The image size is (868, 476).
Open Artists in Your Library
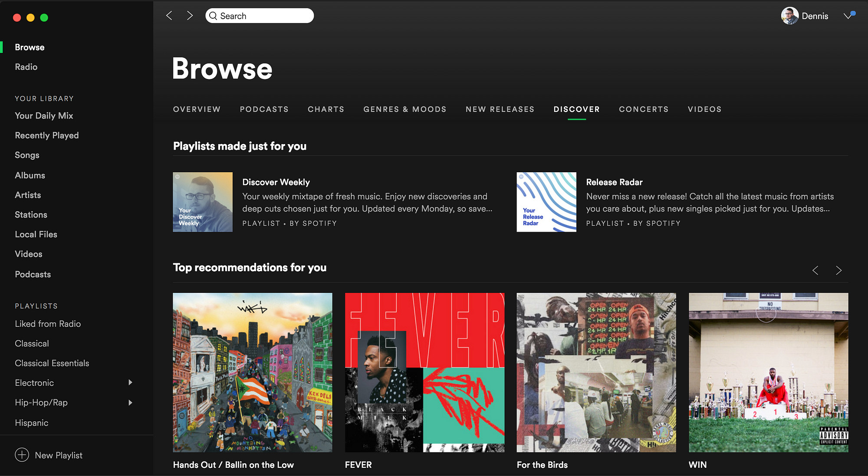click(28, 195)
